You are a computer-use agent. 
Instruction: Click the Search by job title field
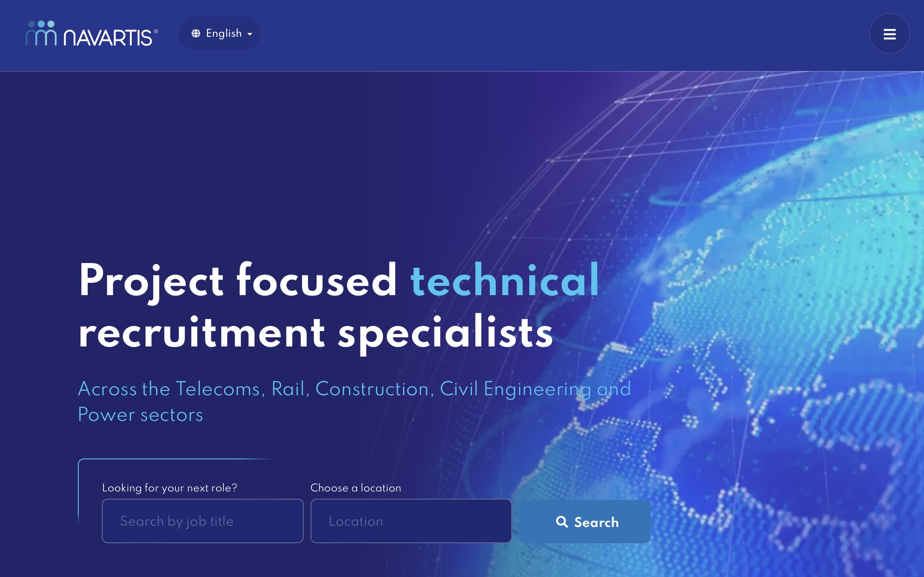[203, 521]
